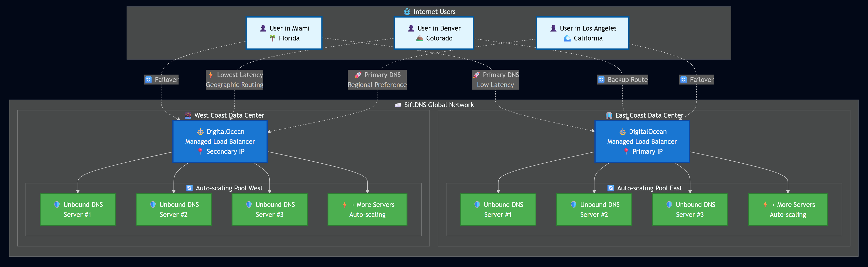Click the East Coast Data Center title

pos(649,115)
